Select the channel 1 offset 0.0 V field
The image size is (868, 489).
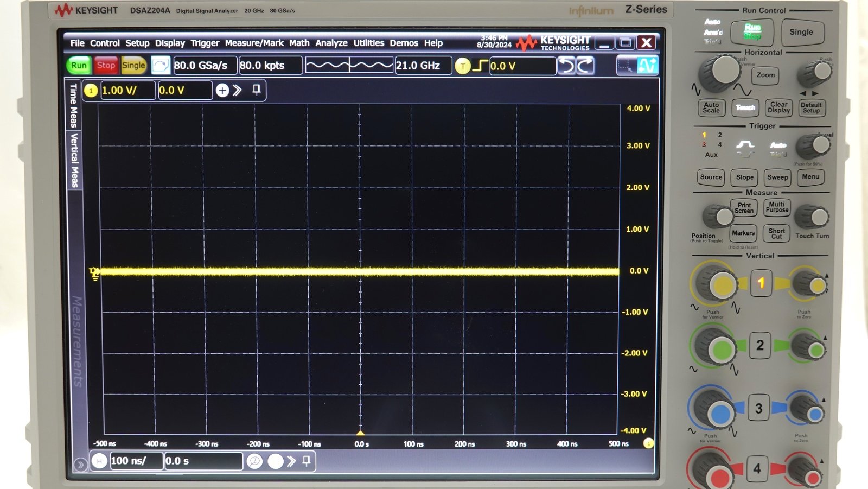pos(184,90)
